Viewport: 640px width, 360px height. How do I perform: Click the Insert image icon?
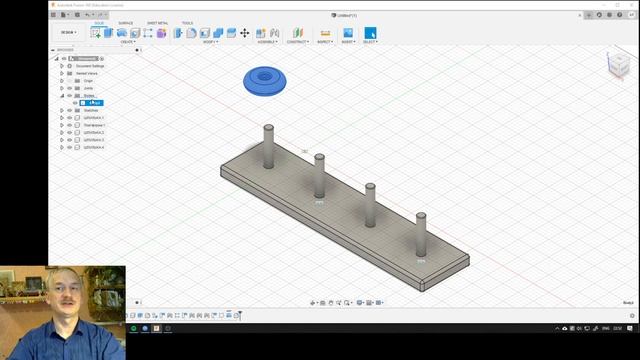[348, 33]
